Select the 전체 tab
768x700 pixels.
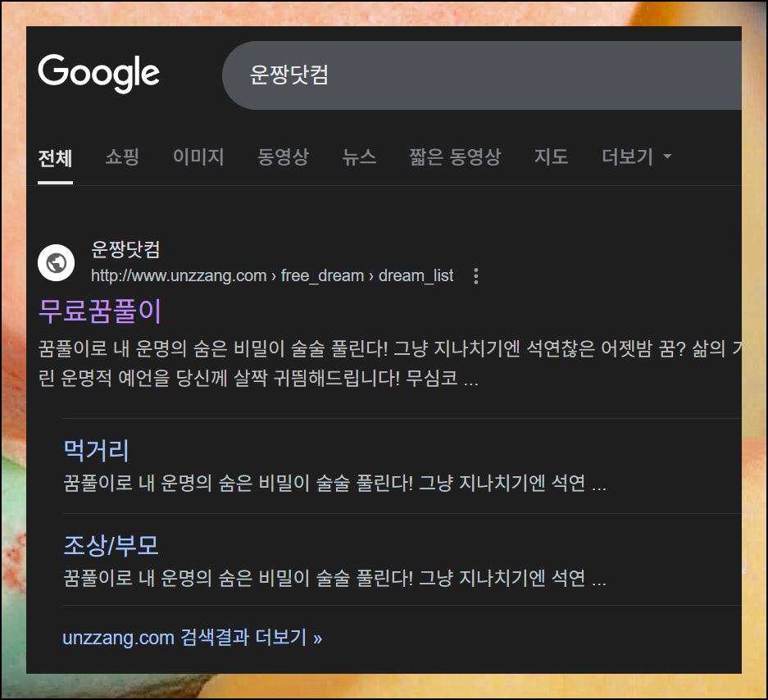[56, 157]
